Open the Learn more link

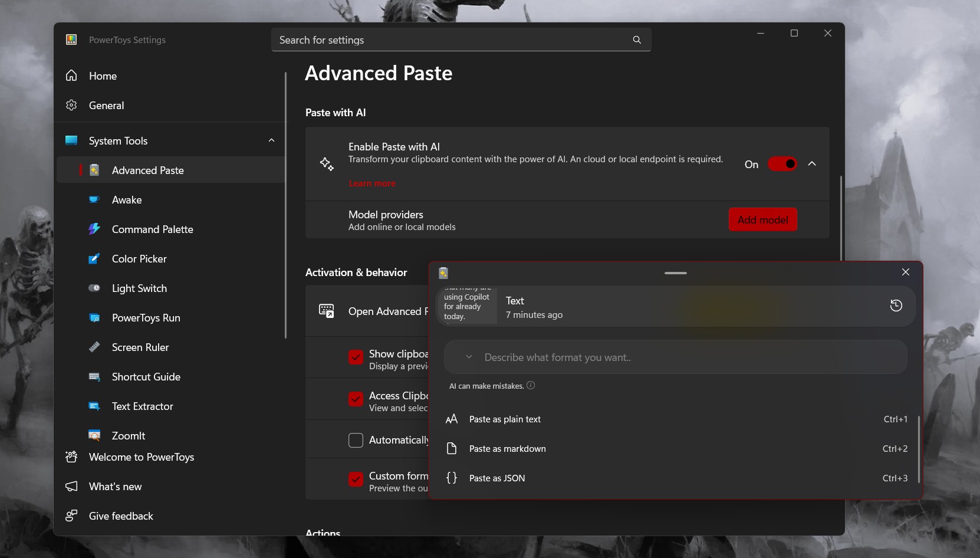coord(372,183)
